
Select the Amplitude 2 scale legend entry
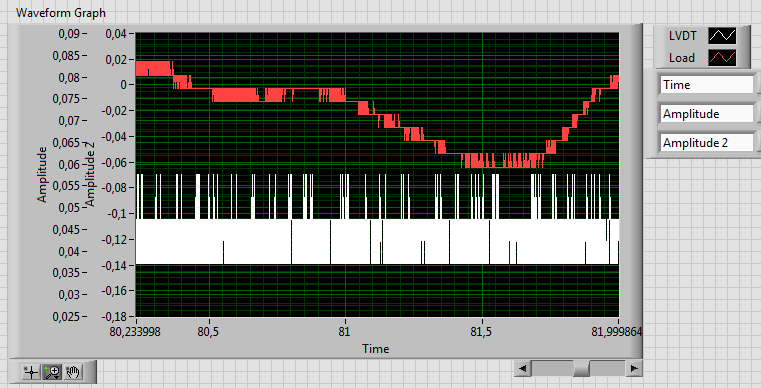706,143
